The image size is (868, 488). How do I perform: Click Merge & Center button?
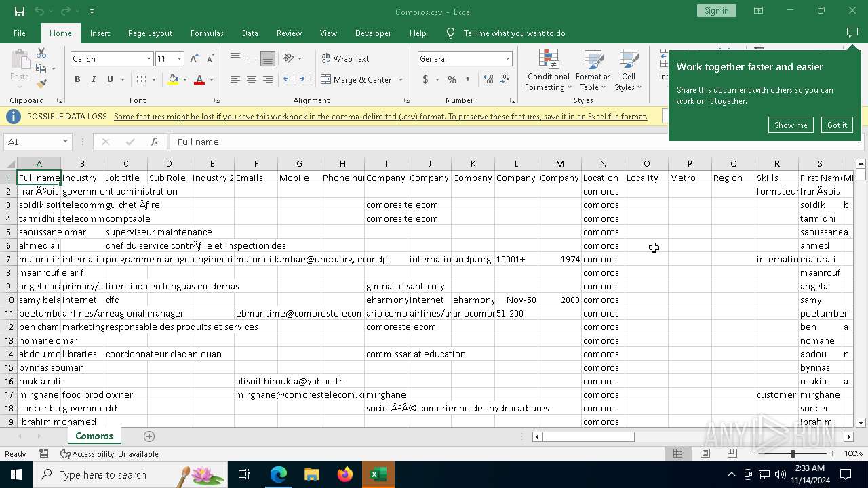coord(356,79)
